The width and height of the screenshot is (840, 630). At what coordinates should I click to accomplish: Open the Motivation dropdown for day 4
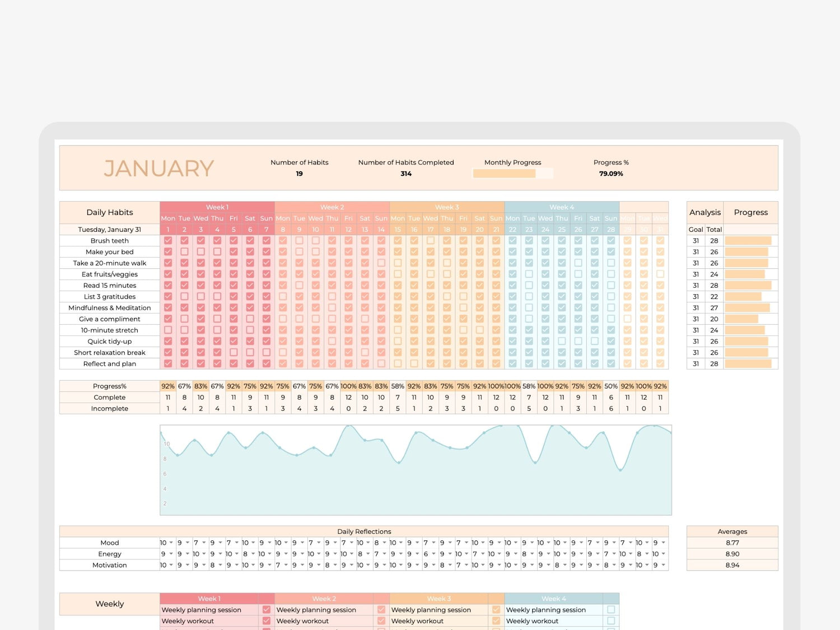click(221, 565)
